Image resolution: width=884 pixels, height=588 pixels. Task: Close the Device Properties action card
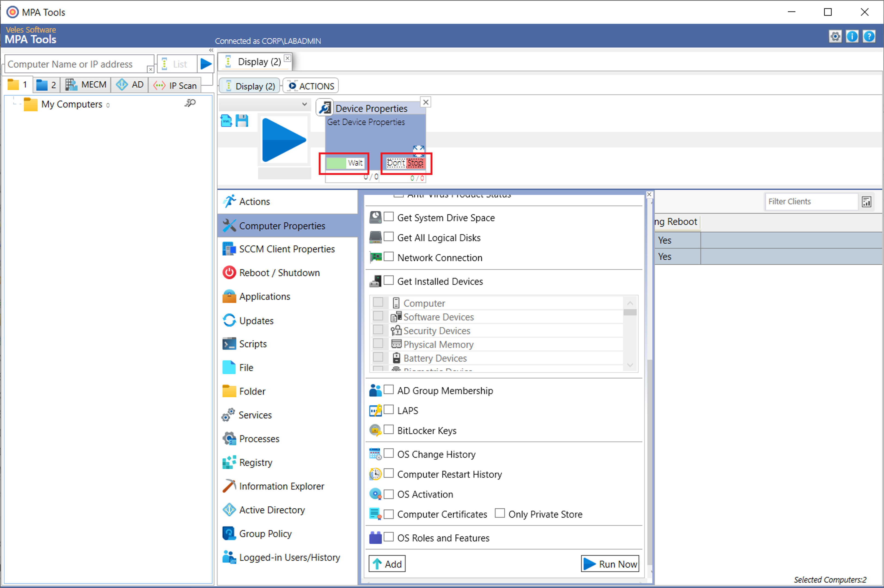425,102
